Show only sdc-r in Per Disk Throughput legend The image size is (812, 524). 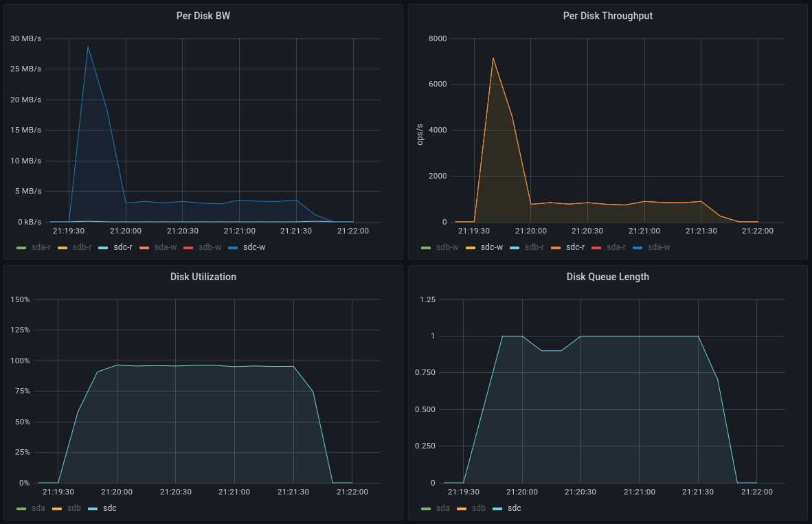pos(575,247)
